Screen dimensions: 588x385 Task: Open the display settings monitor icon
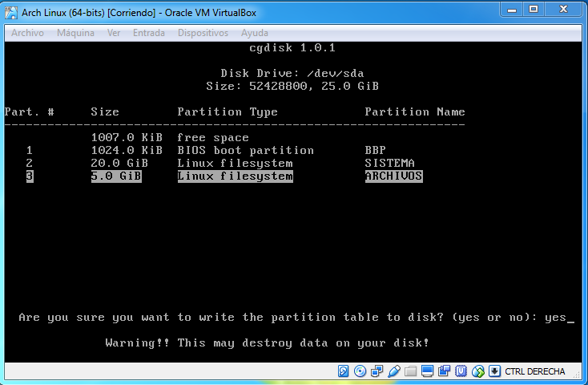[x=427, y=371]
